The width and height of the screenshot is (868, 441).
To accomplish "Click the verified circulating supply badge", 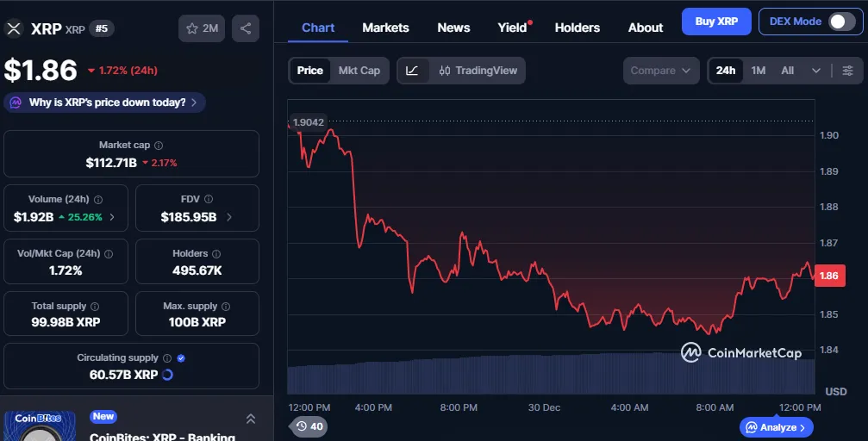I will (x=181, y=358).
